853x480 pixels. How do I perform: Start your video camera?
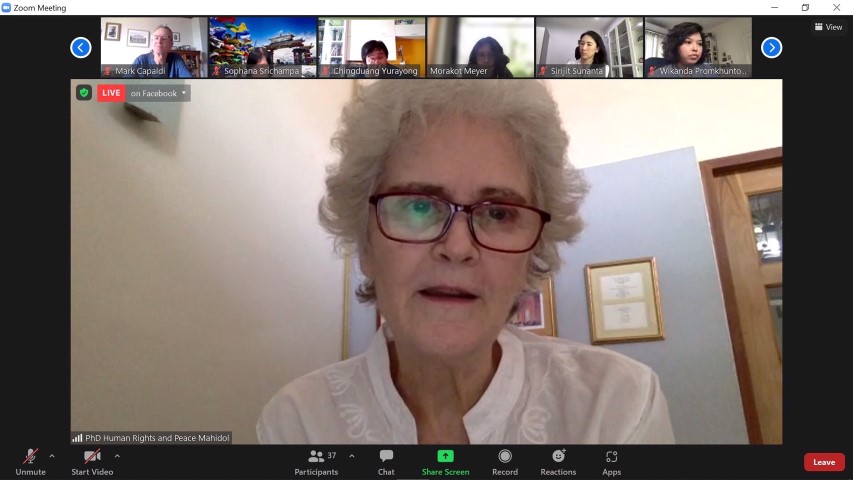92,462
